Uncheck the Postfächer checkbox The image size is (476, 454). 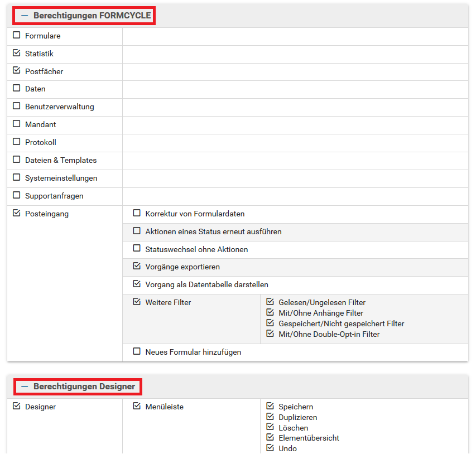(16, 71)
